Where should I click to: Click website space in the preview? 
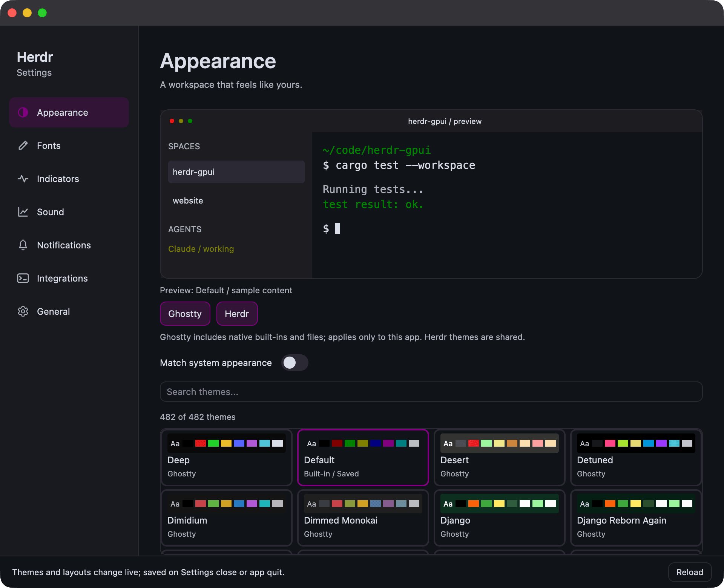pyautogui.click(x=236, y=201)
